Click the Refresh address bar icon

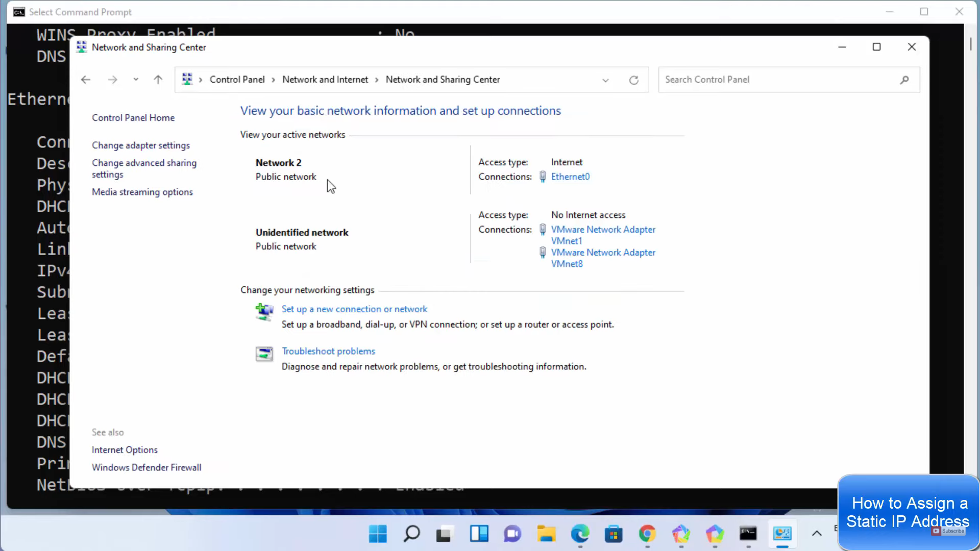coord(633,80)
